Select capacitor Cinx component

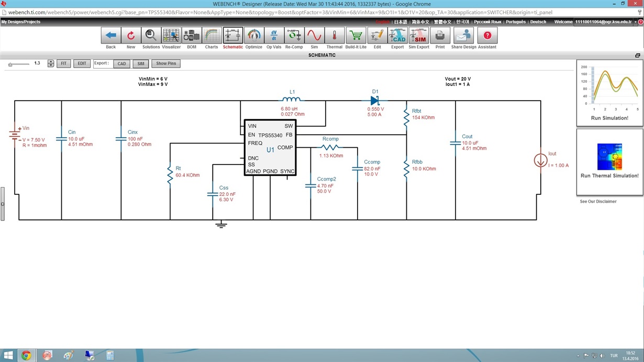tap(121, 139)
